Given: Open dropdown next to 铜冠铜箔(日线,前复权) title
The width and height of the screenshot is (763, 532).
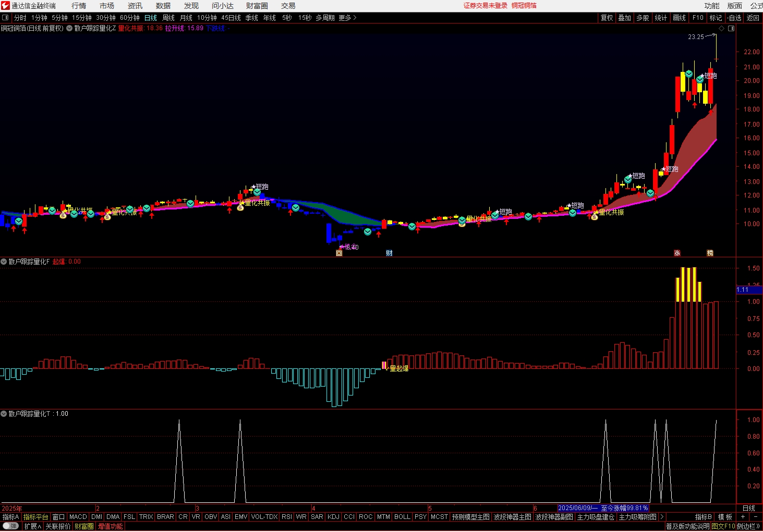Looking at the screenshot, I should tap(69, 29).
